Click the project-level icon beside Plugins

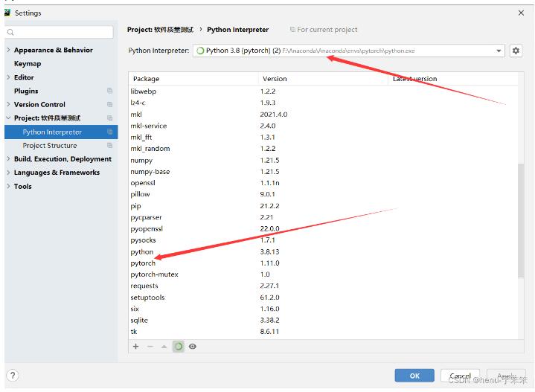tap(109, 91)
